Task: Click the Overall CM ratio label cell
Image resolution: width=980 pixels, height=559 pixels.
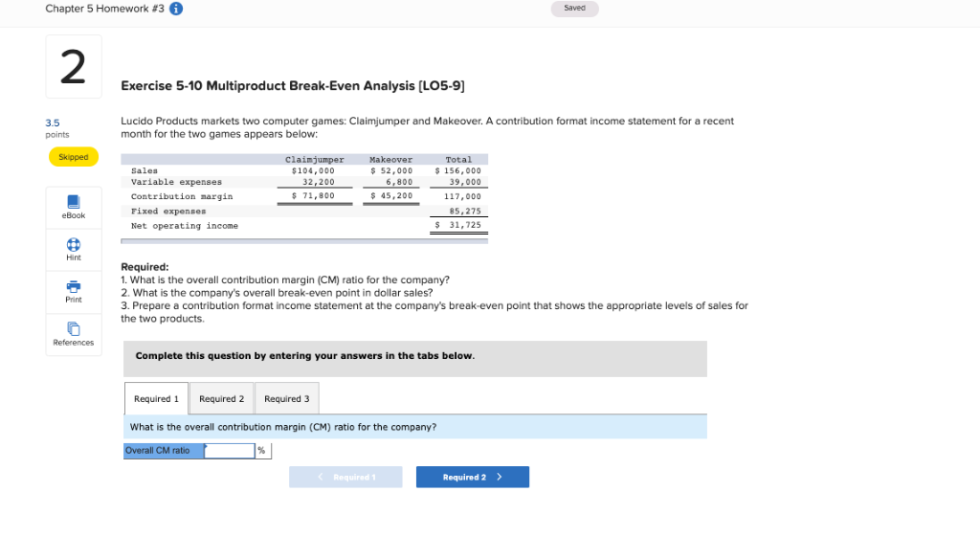Action: coord(164,451)
